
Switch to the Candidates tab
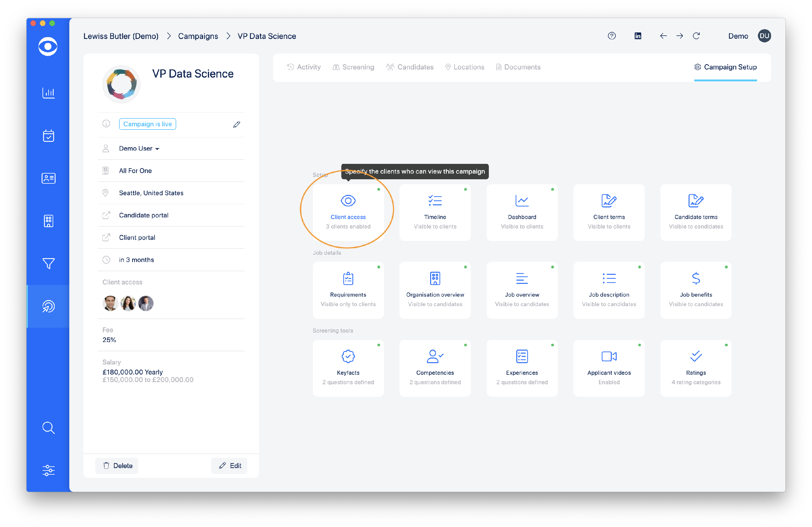(410, 67)
